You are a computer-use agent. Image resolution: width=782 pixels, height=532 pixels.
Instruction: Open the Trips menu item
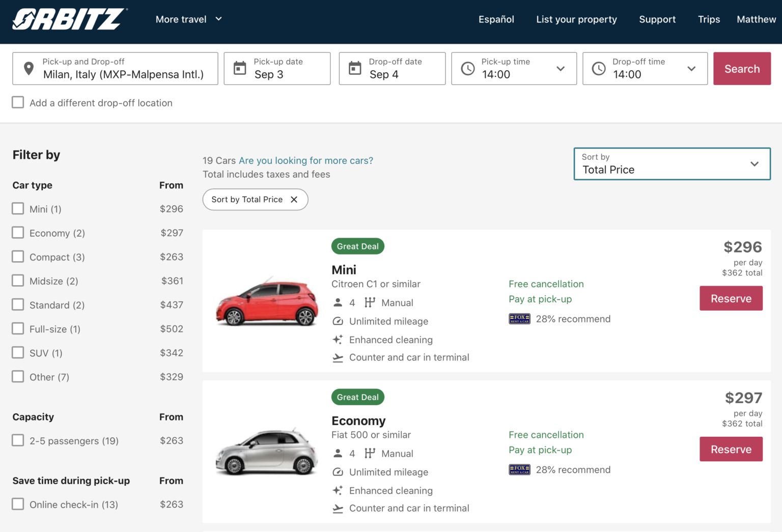click(709, 19)
